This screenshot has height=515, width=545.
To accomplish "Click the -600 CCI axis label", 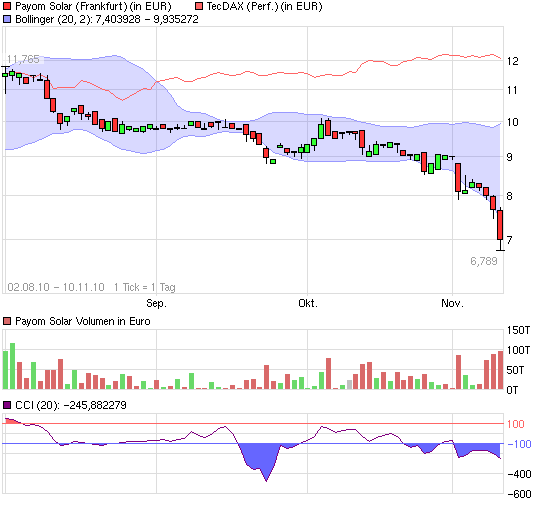I will pos(519,494).
